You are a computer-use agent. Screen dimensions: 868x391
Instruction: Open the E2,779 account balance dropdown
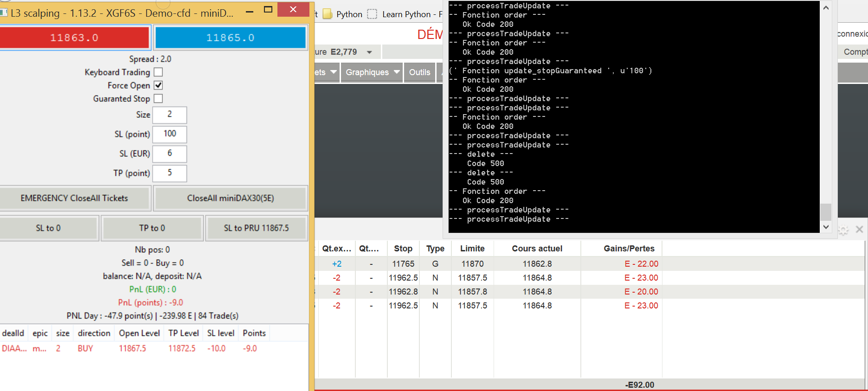tap(369, 52)
